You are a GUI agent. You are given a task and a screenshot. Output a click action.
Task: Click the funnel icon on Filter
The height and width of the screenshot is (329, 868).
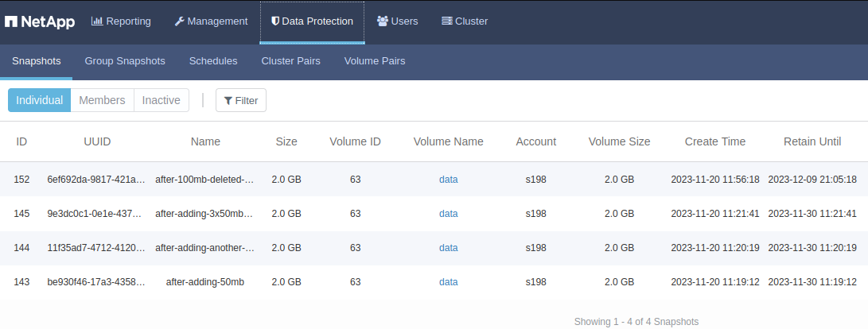228,101
